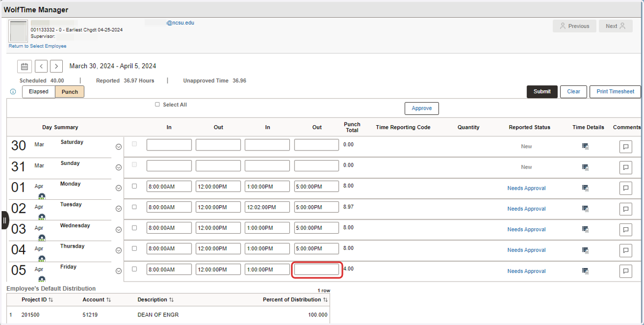Viewport: 644px width, 325px height.
Task: Sort distribution table by Project ID
Action: pyautogui.click(x=37, y=300)
